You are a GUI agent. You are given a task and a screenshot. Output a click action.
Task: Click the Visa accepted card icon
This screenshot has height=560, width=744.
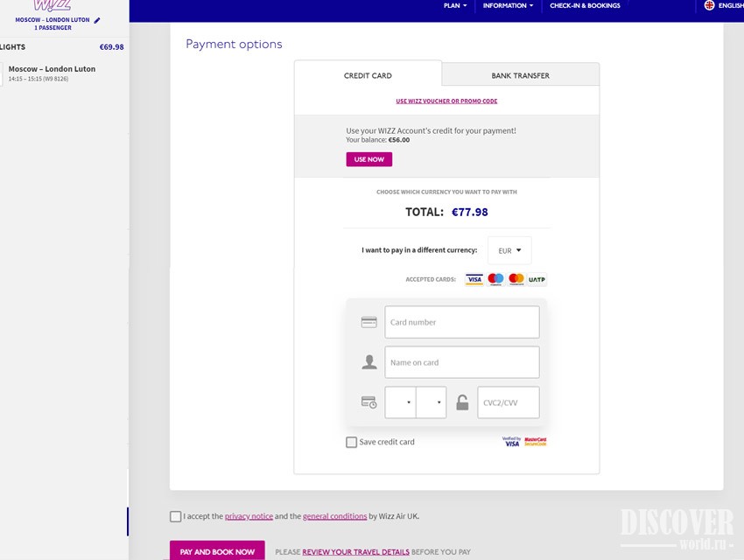(x=474, y=280)
